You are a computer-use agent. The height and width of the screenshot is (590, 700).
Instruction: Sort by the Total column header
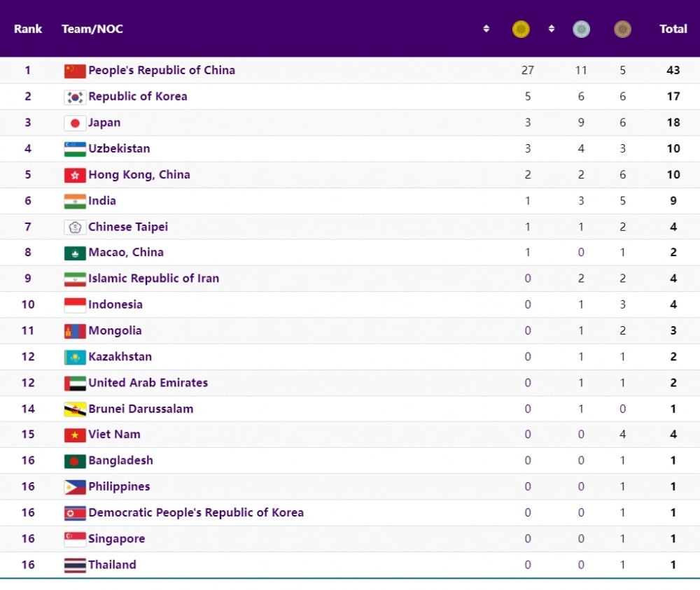[673, 29]
